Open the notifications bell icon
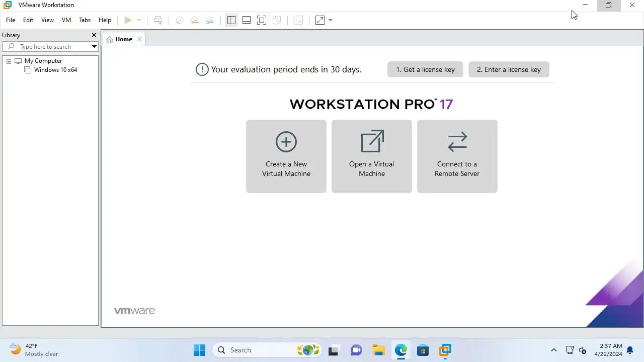 630,350
